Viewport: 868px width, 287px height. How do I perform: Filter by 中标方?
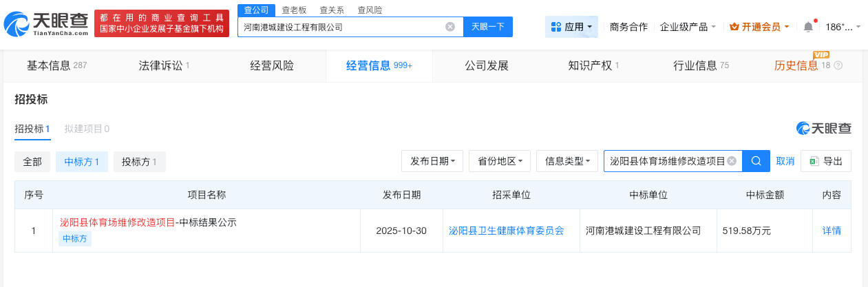82,162
